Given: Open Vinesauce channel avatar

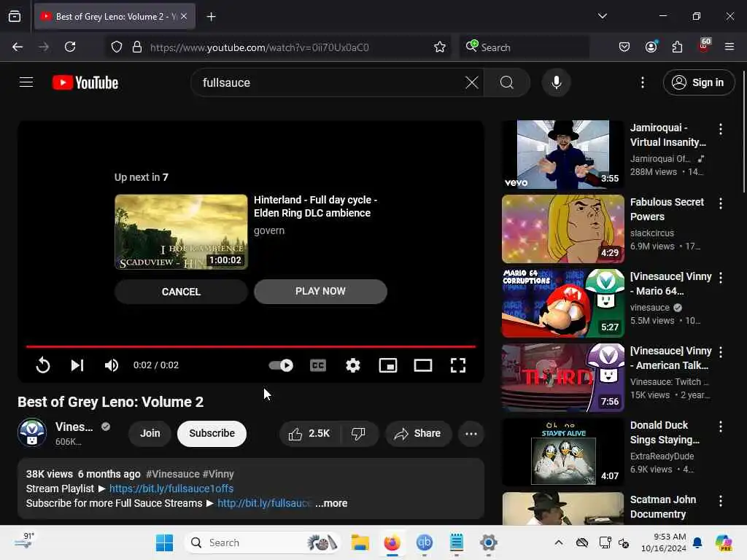Looking at the screenshot, I should coord(32,432).
